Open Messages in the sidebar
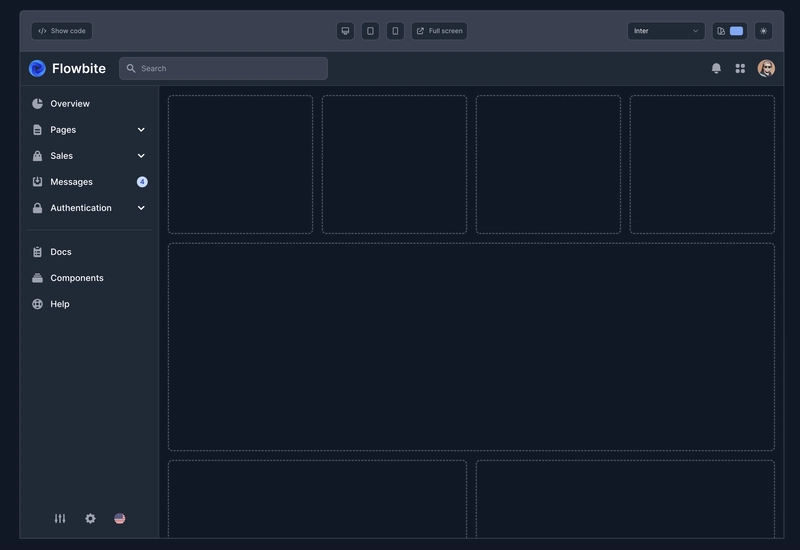 (89, 182)
